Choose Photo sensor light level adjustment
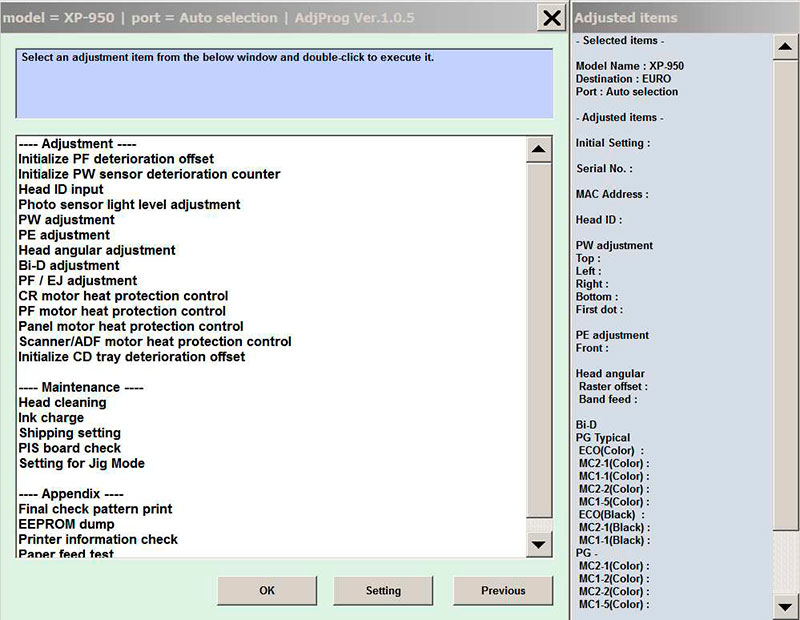The width and height of the screenshot is (800, 620). tap(130, 205)
